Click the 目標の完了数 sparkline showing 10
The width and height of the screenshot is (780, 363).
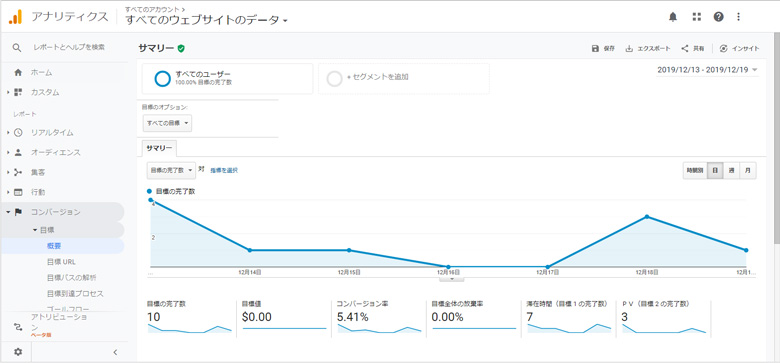tap(190, 329)
